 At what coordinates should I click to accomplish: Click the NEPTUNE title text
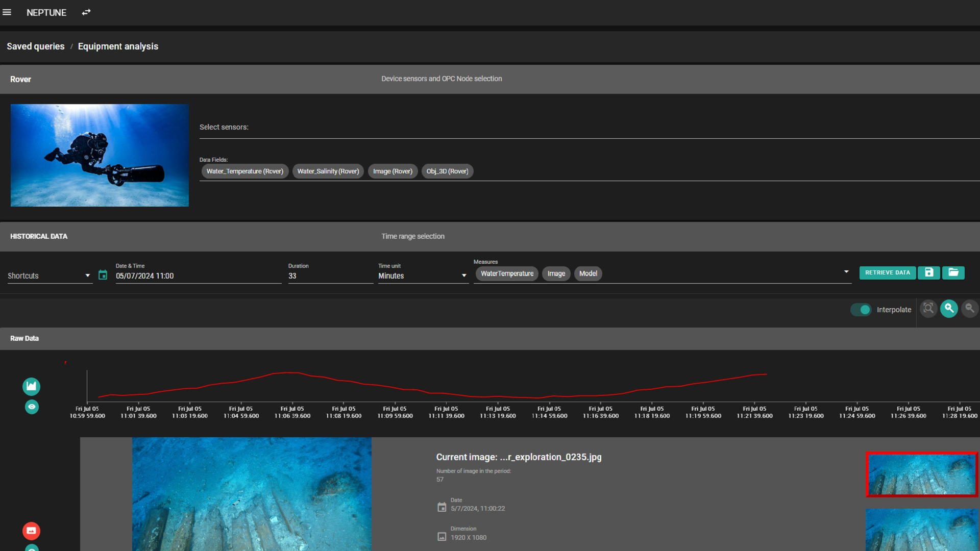pos(46,13)
